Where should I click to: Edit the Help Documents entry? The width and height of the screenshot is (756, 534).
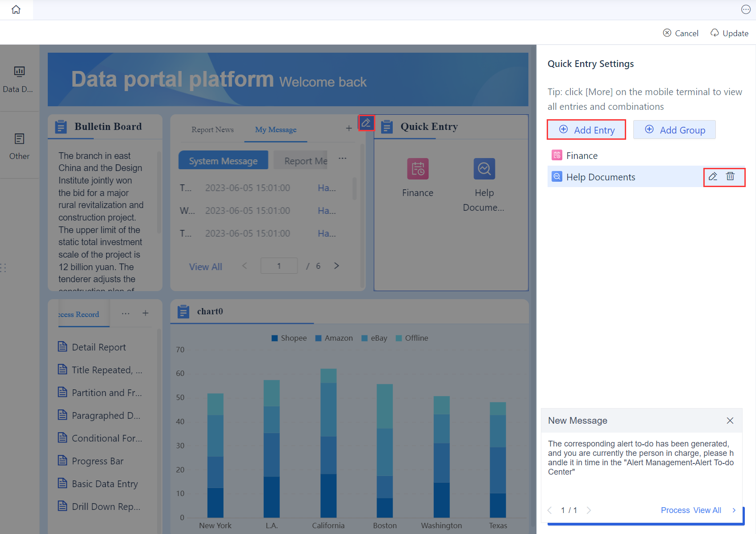tap(713, 176)
